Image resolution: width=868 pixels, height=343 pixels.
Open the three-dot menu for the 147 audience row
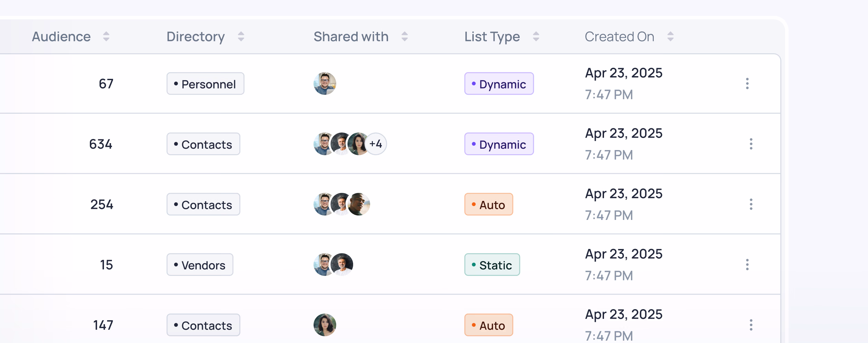751,325
